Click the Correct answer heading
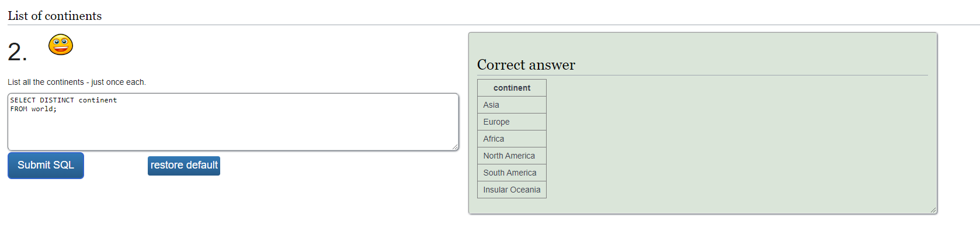The width and height of the screenshot is (980, 237). point(526,65)
